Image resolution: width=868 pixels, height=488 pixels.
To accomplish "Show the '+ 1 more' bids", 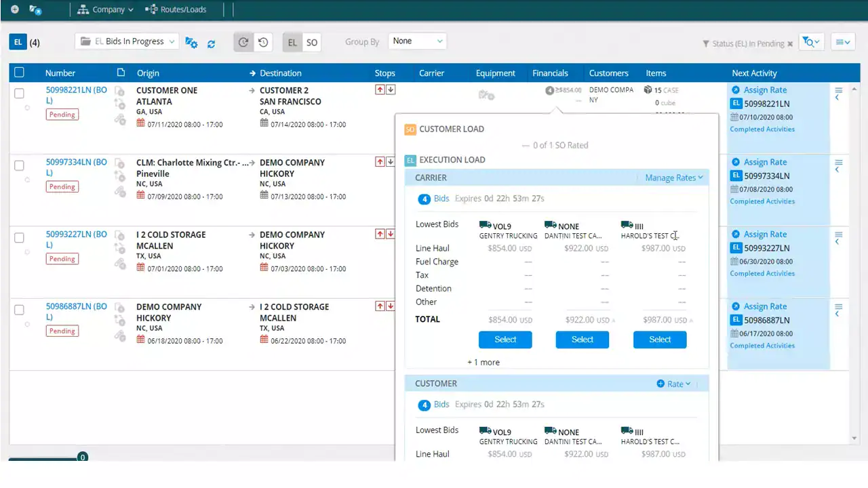I will 484,363.
